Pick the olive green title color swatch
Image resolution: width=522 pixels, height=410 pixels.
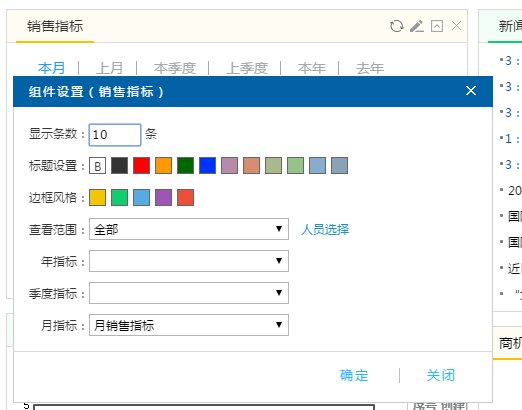click(x=273, y=166)
